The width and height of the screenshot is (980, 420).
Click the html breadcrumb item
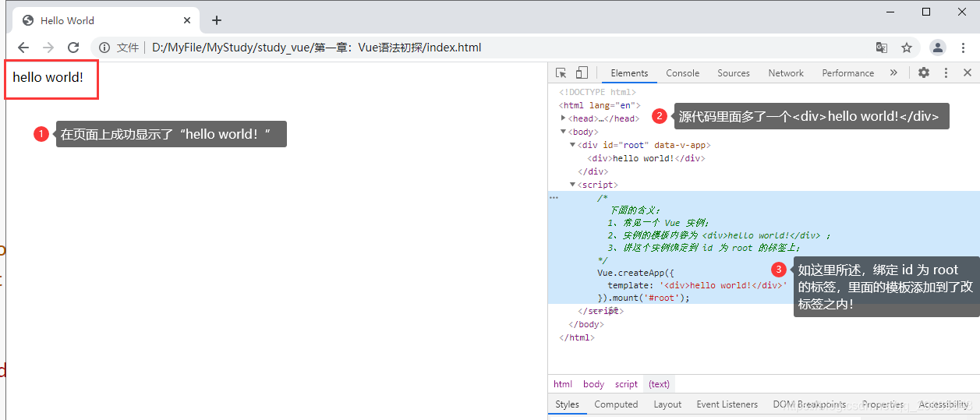point(563,384)
